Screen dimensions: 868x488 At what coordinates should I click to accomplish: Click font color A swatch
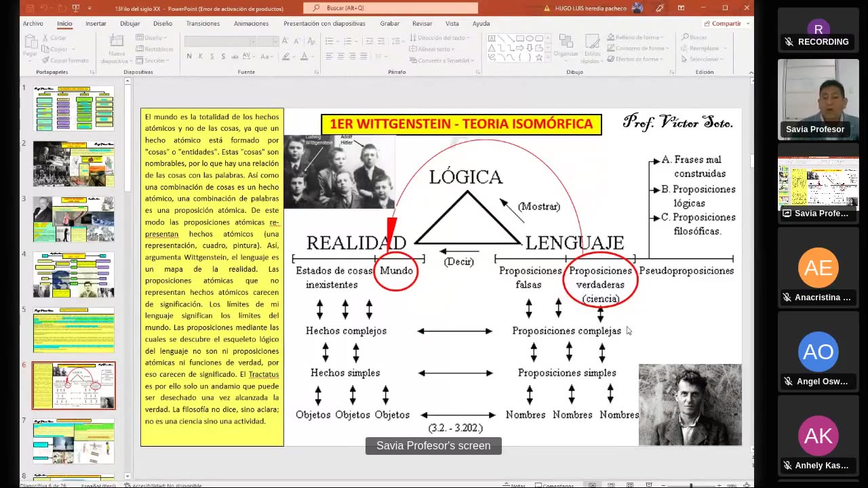click(x=304, y=57)
